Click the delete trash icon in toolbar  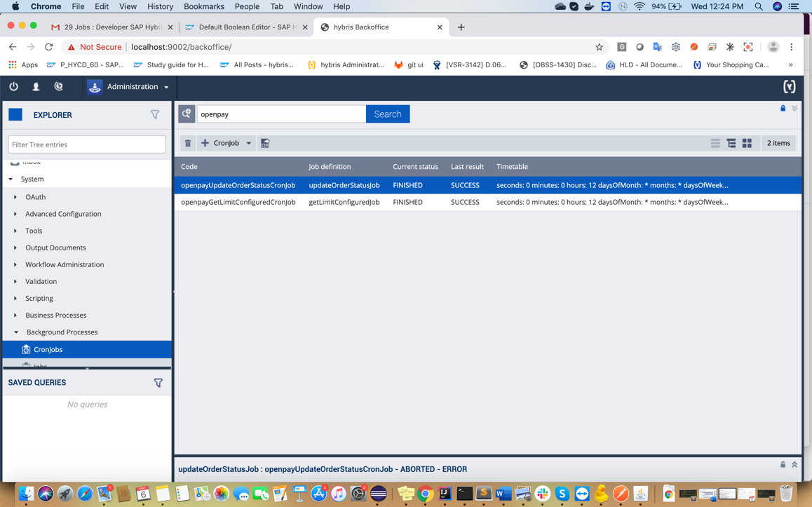(188, 143)
